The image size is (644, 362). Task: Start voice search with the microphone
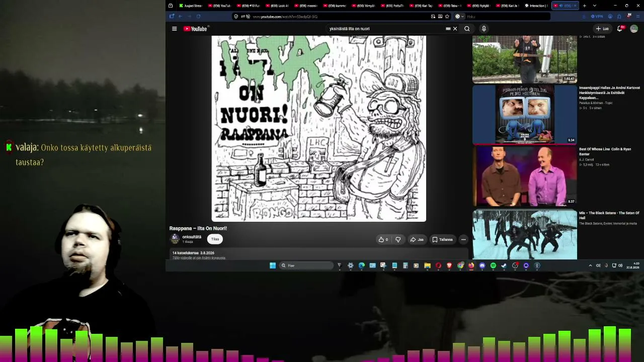(x=484, y=29)
